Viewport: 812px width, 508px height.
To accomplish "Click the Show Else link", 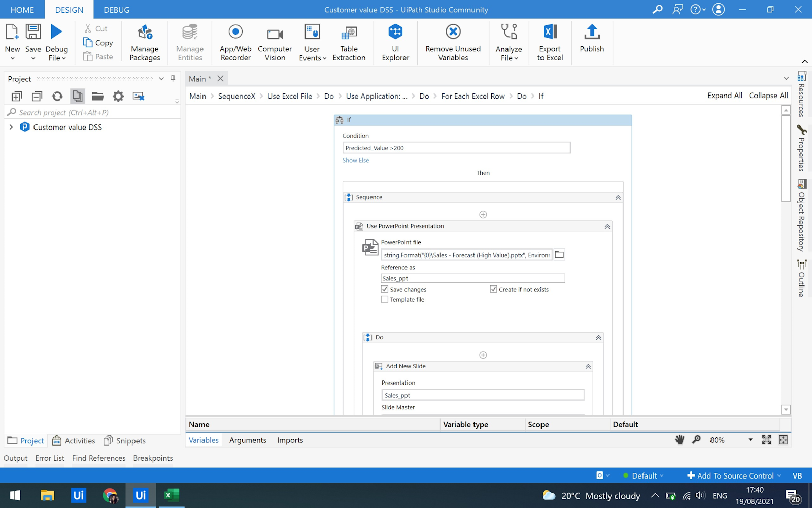I will [356, 160].
